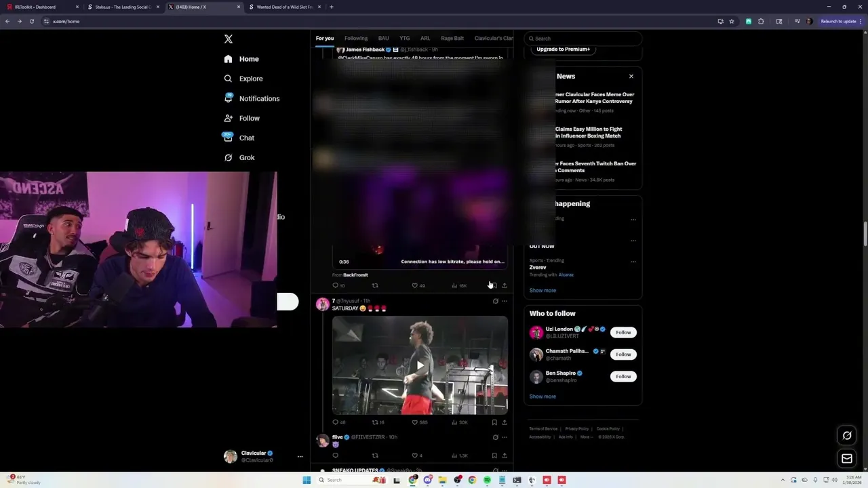Open Spotify from the taskbar

487,480
